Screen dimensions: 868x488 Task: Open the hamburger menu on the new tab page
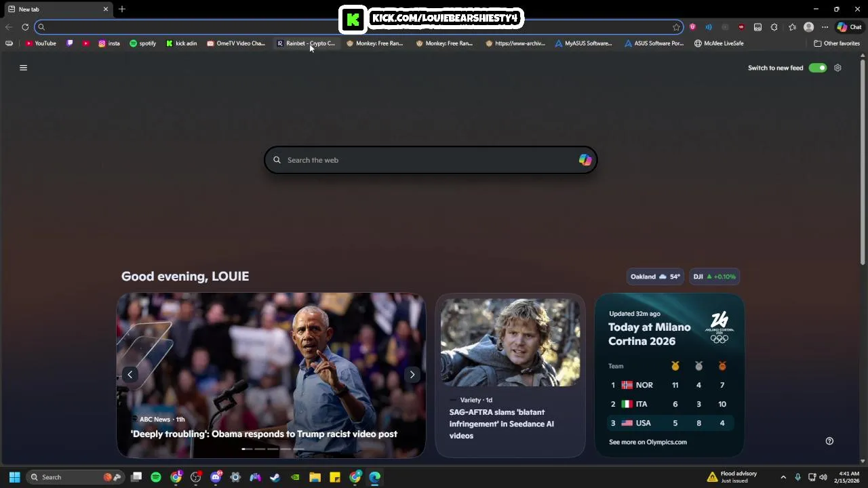(x=23, y=68)
